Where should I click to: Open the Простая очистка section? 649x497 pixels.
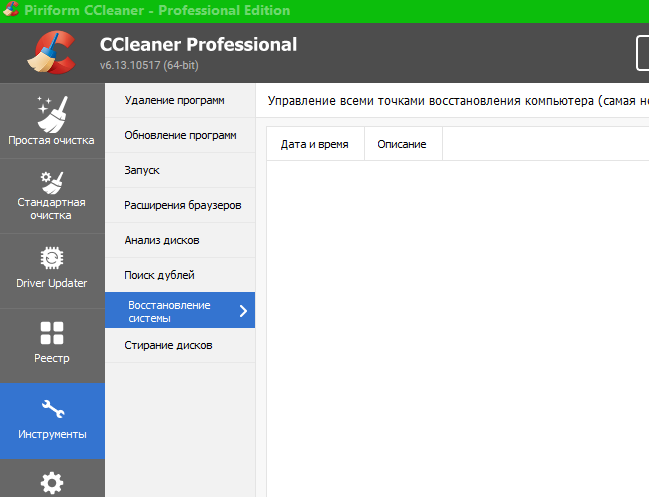tap(52, 120)
